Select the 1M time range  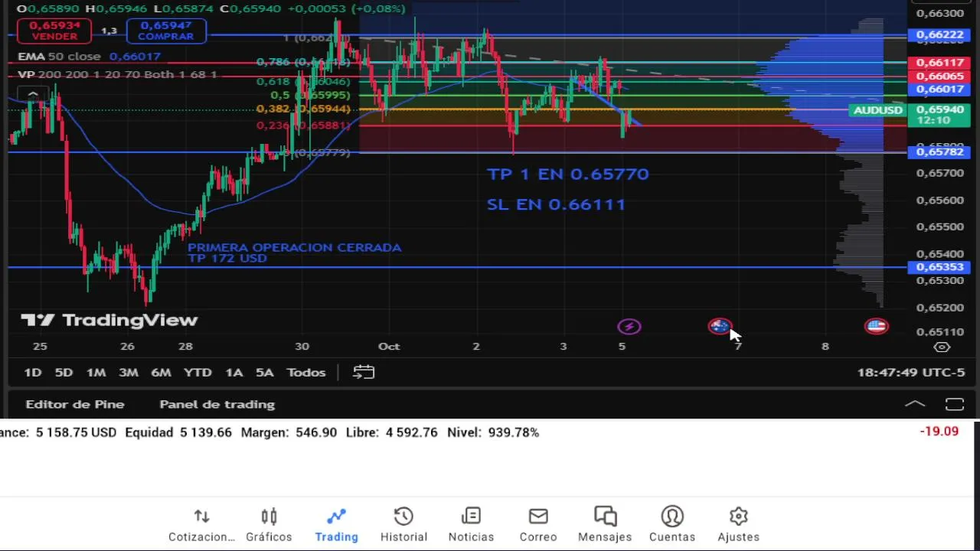coord(96,373)
